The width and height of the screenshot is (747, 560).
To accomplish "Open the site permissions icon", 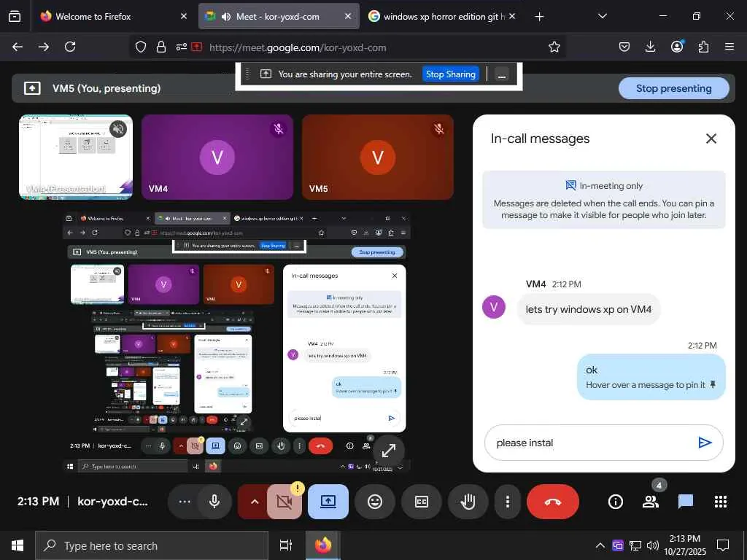I will tap(181, 47).
